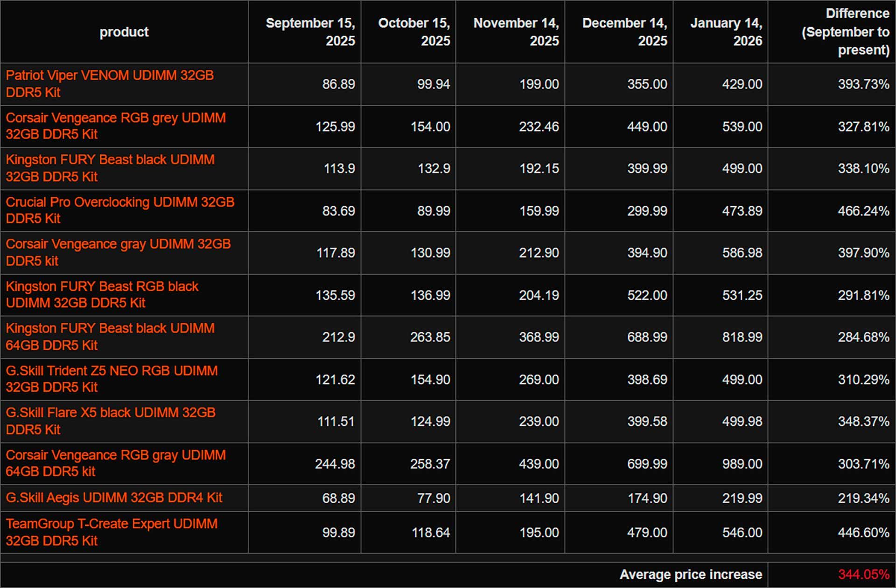
Task: Open Kingston FURY Beast black 64GB link
Action: pyautogui.click(x=110, y=329)
